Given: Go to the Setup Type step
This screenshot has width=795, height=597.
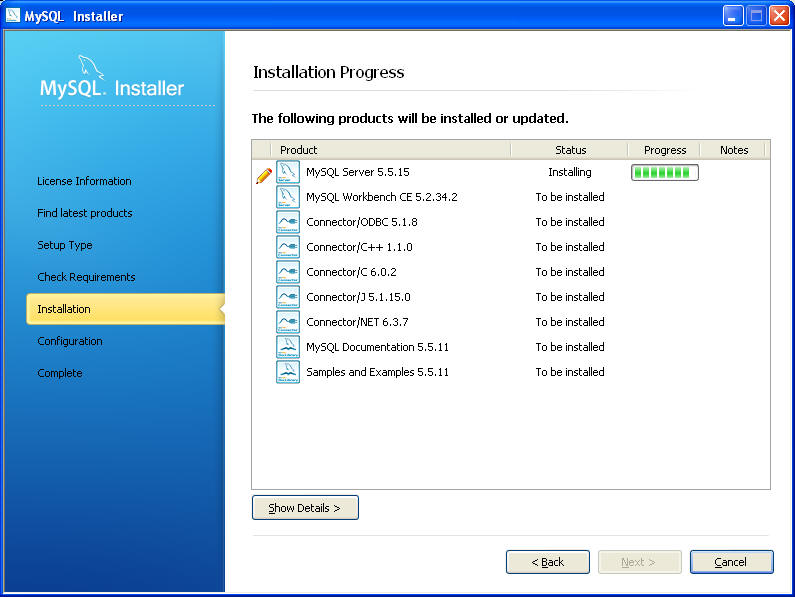Looking at the screenshot, I should [x=65, y=245].
